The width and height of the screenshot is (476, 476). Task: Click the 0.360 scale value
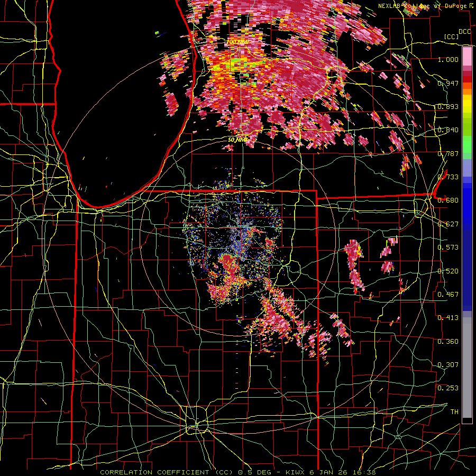(448, 342)
